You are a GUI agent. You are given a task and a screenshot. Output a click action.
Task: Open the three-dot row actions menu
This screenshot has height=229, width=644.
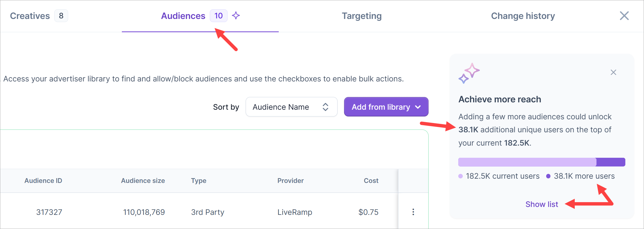pyautogui.click(x=413, y=212)
